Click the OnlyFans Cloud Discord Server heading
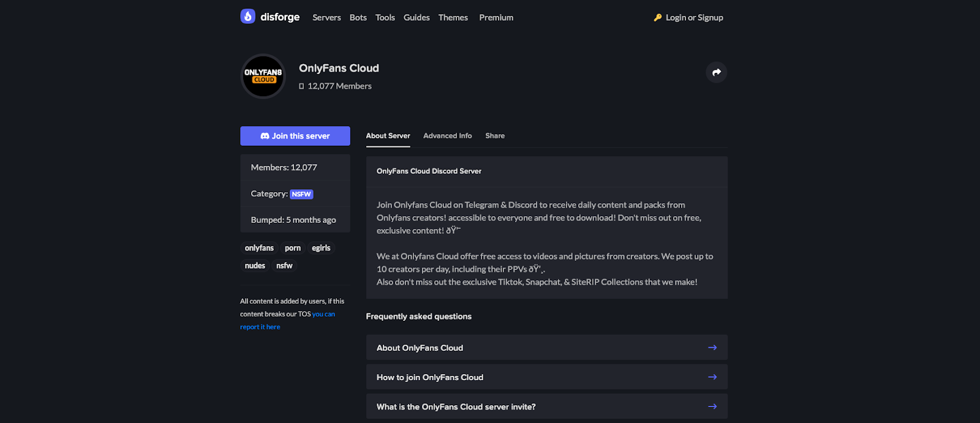Viewport: 980px width, 423px height. [x=429, y=171]
